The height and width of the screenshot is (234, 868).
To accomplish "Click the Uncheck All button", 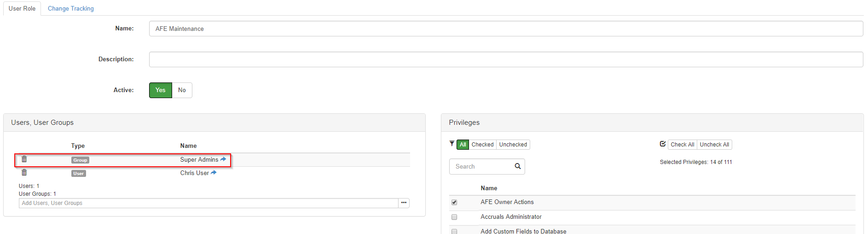I will [714, 145].
